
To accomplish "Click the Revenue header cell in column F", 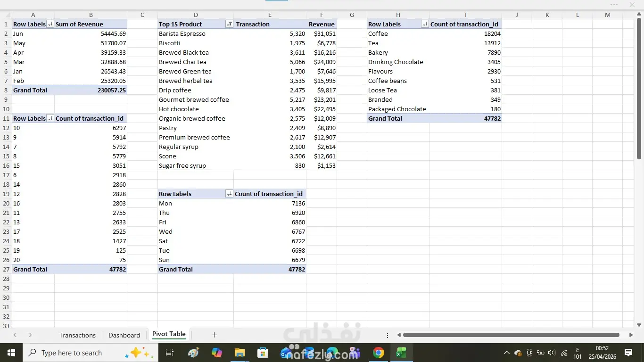I will [x=322, y=24].
